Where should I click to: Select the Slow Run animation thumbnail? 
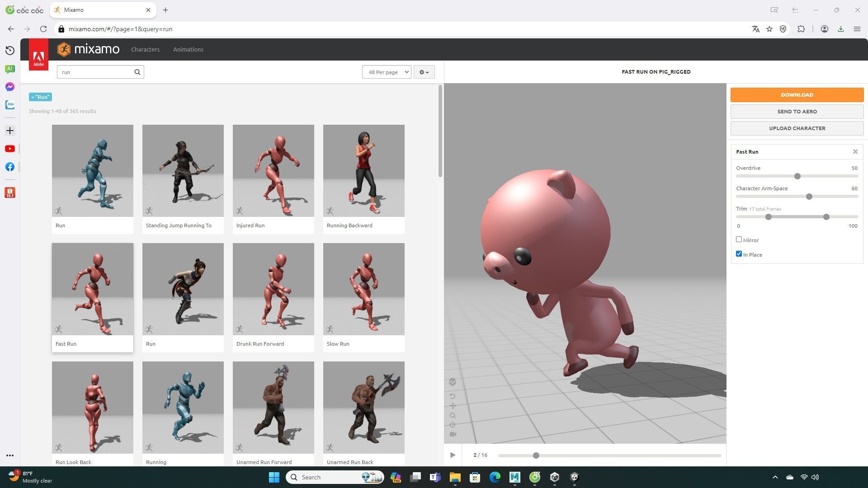click(x=364, y=289)
